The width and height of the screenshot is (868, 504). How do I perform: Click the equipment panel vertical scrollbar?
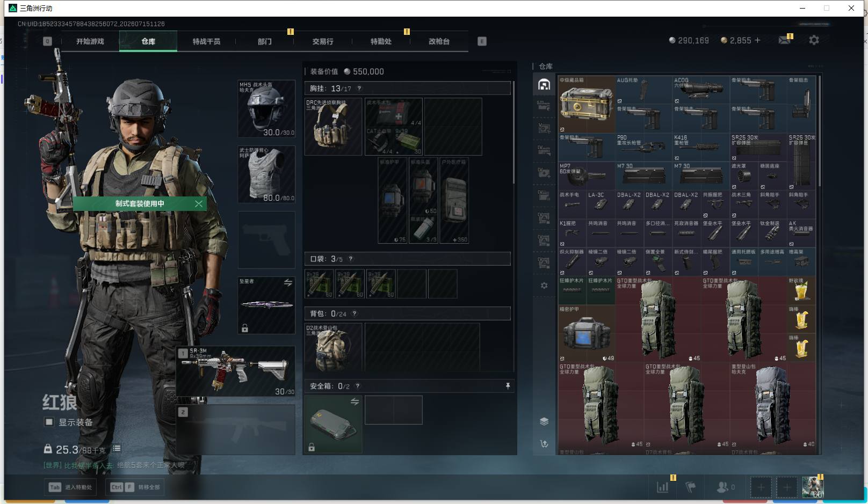coord(514,133)
